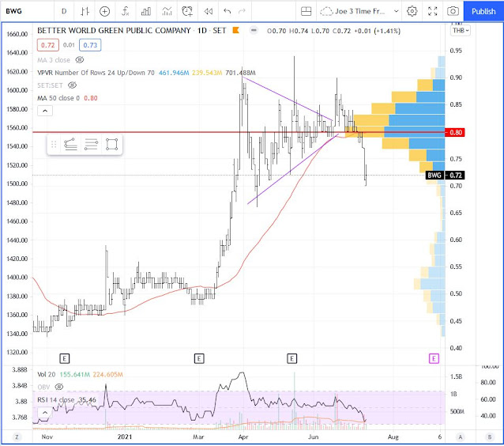Click earnings E marker before Jun
504x446 pixels.
tap(291, 358)
